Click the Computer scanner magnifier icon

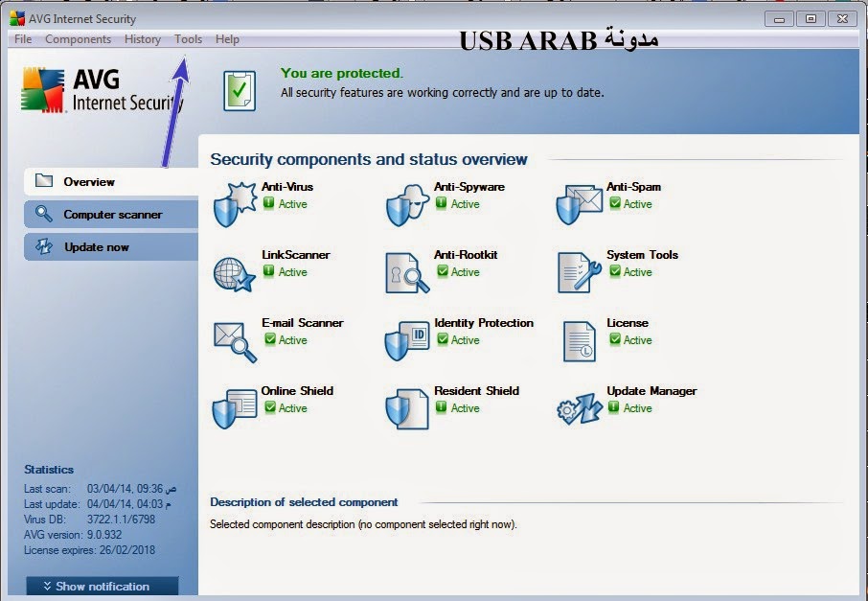pyautogui.click(x=44, y=213)
